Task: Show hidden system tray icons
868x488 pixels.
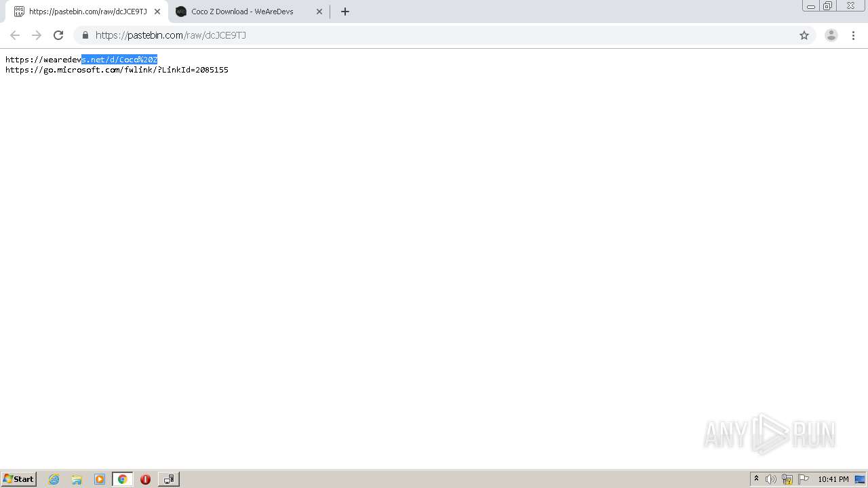Action: 757,479
